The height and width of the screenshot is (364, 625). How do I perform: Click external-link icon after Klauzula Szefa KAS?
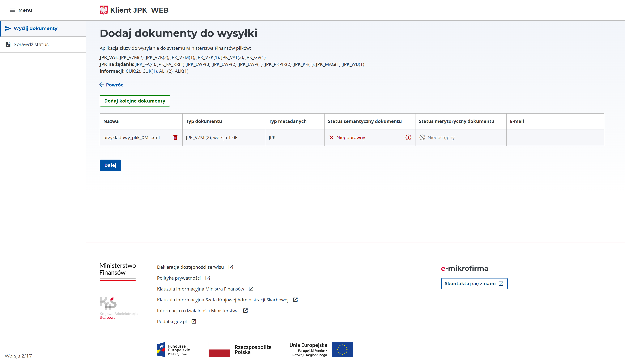[295, 300]
